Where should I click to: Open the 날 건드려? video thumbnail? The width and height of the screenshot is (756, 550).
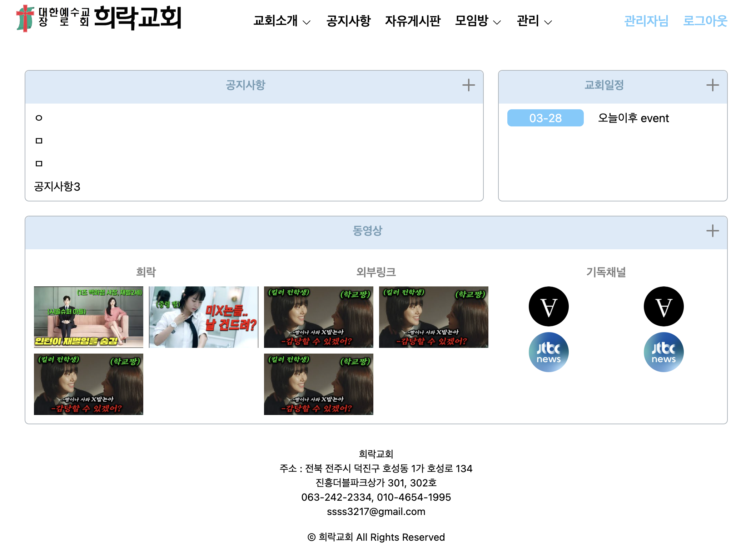[x=203, y=317]
